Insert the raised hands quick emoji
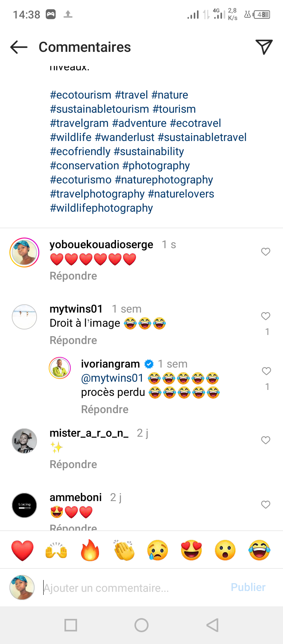This screenshot has height=644, width=283. click(x=56, y=550)
